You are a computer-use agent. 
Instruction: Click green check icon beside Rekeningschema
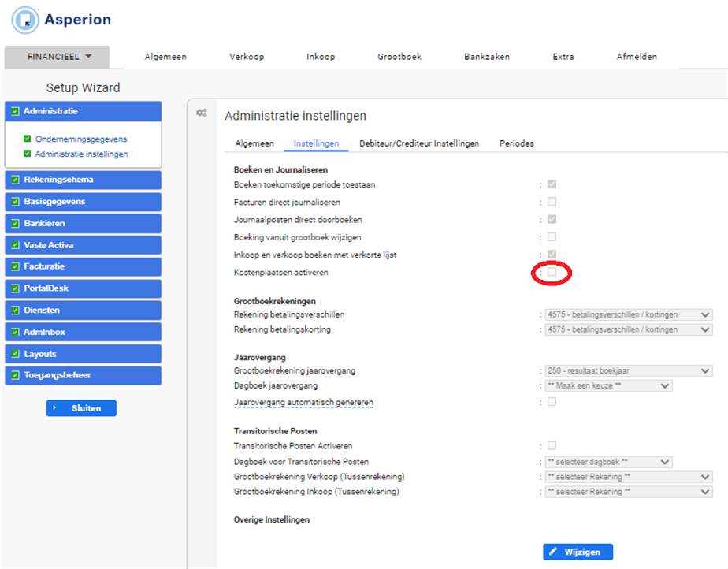(x=15, y=180)
